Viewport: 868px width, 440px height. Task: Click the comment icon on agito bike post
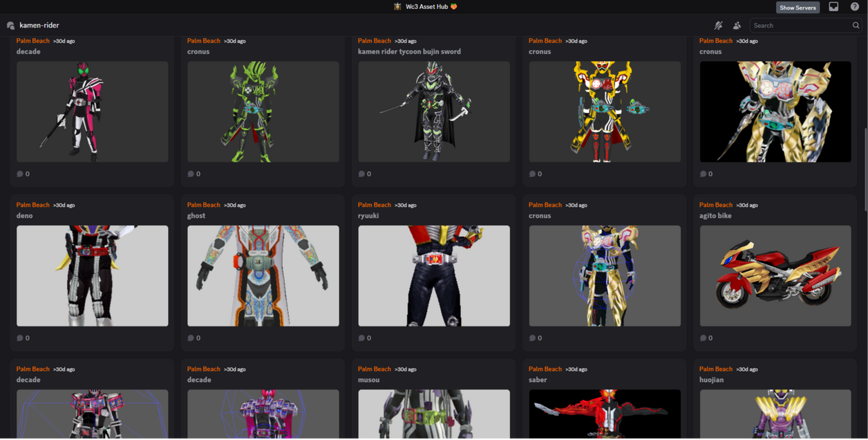[x=703, y=338]
